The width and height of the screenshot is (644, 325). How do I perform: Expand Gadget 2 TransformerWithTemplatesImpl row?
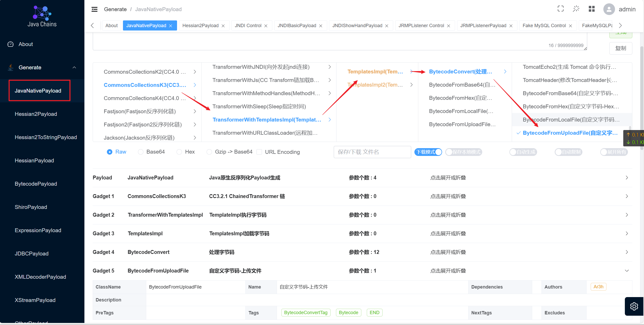[x=362, y=215]
